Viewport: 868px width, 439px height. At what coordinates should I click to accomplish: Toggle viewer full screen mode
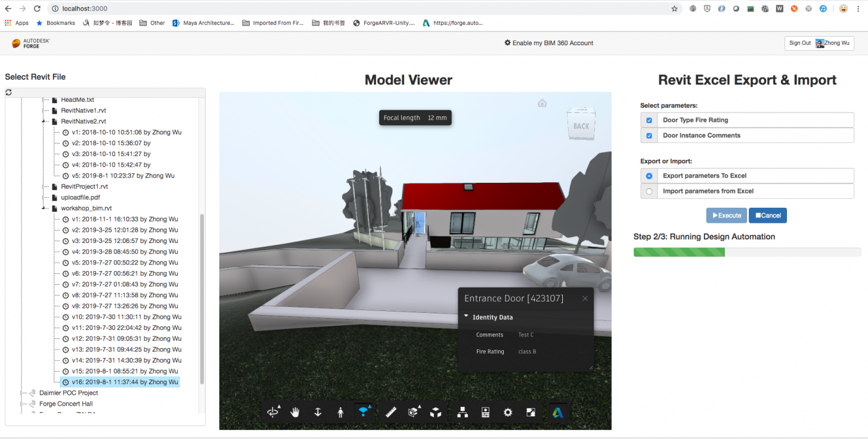pyautogui.click(x=531, y=412)
